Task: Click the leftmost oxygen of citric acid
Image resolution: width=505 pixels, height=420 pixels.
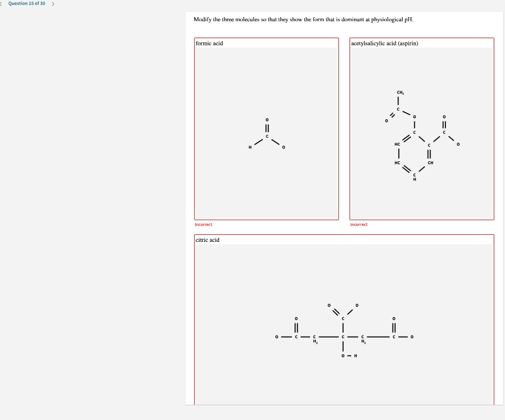Action: 277,337
